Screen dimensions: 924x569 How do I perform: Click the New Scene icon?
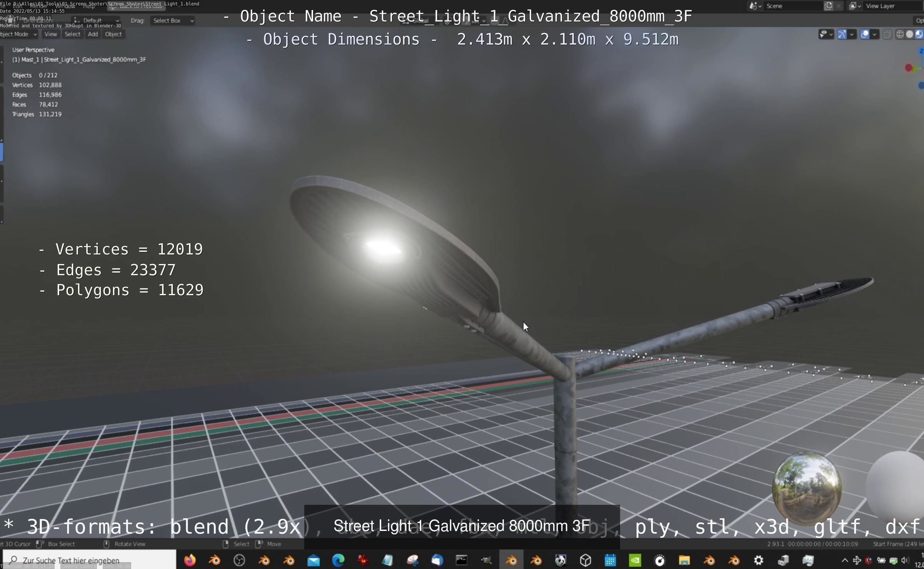point(828,6)
